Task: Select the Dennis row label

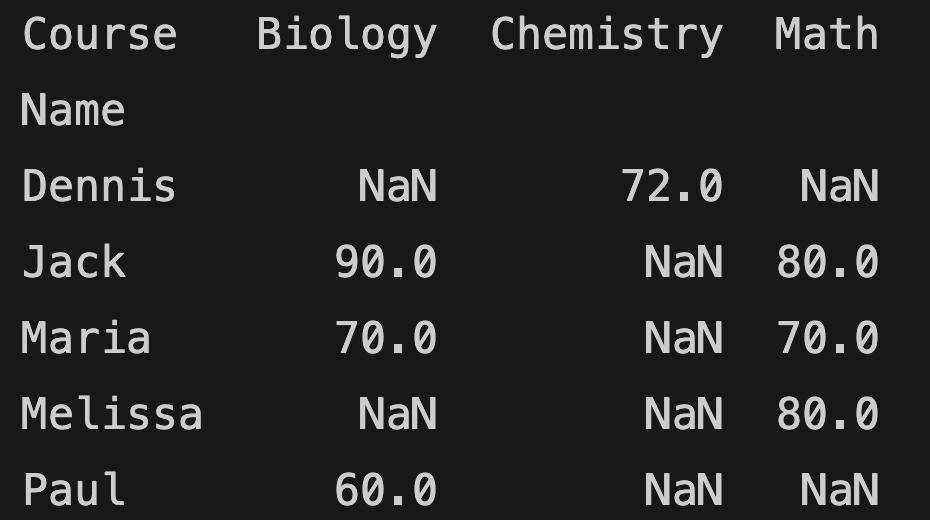Action: click(x=99, y=186)
